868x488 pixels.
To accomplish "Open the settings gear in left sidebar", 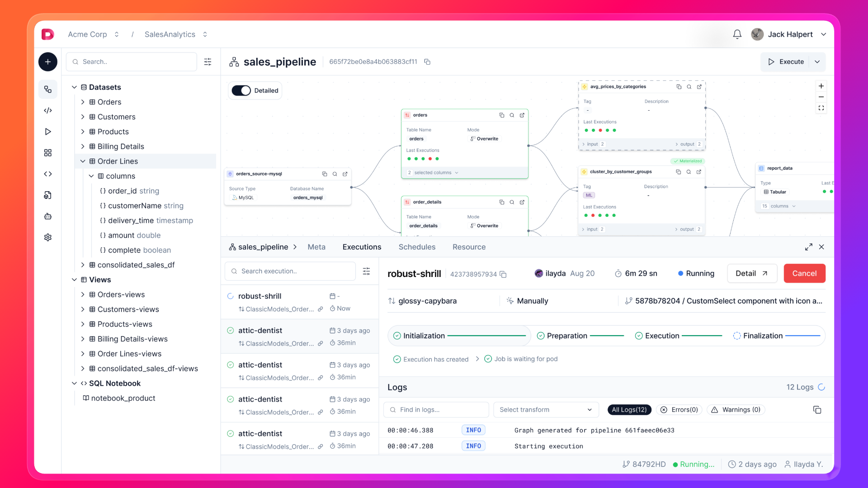I will 48,237.
